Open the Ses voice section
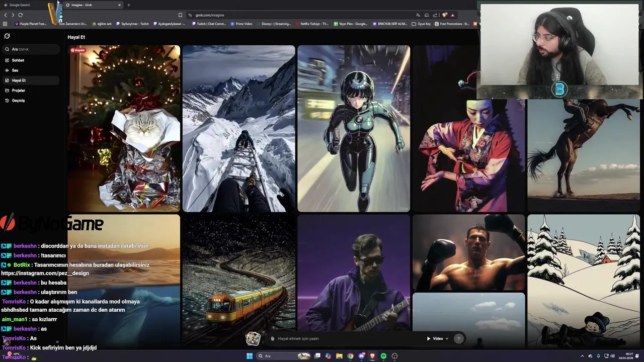Screen dimensions: 644x362 (30, 70)
